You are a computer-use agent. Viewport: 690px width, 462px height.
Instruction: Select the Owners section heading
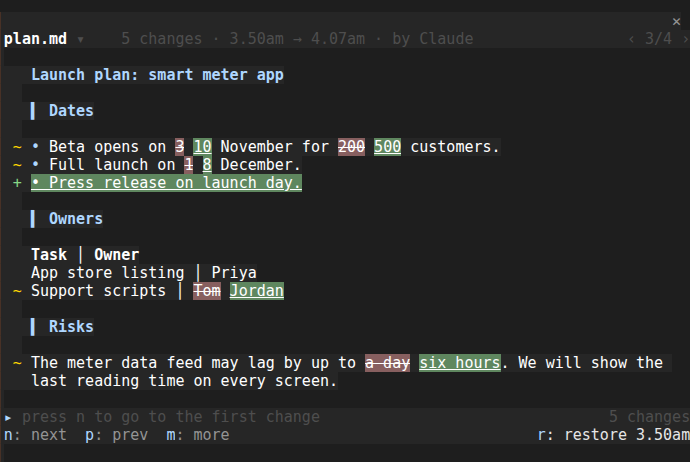[x=76, y=219]
